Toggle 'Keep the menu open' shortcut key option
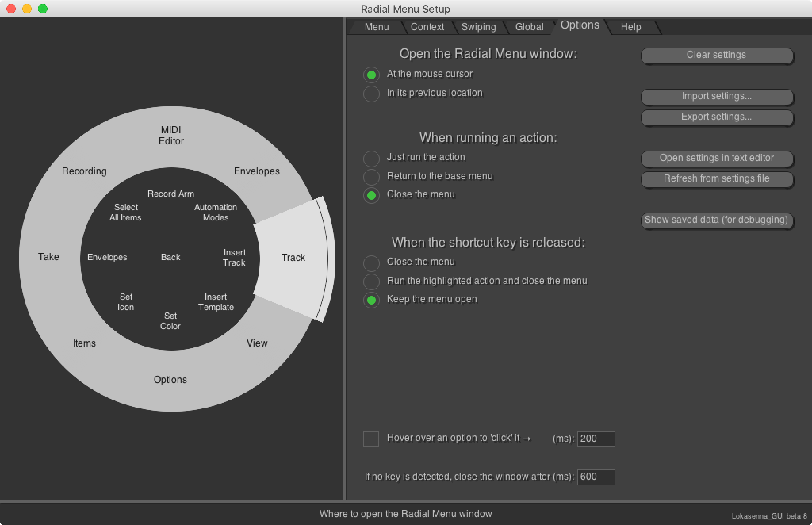 coord(371,299)
